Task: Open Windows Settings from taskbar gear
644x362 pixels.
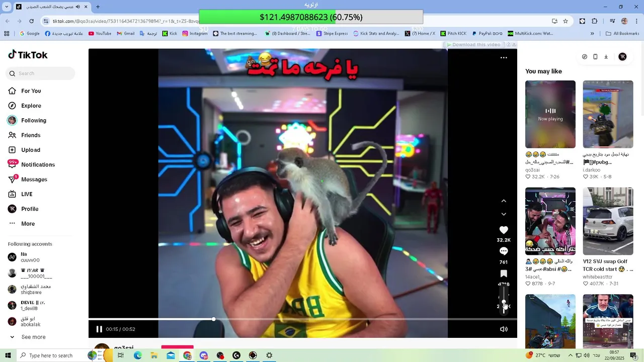Action: pyautogui.click(x=269, y=355)
